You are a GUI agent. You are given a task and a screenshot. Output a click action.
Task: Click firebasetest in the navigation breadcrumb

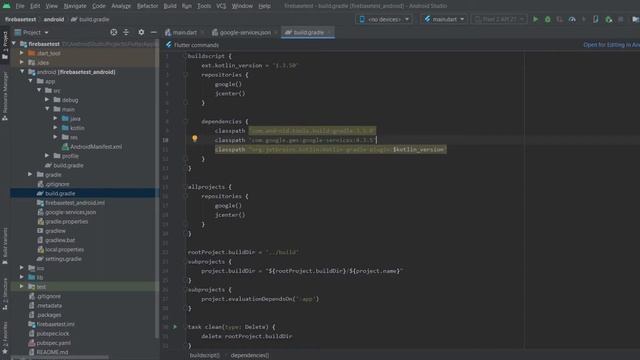click(20, 19)
